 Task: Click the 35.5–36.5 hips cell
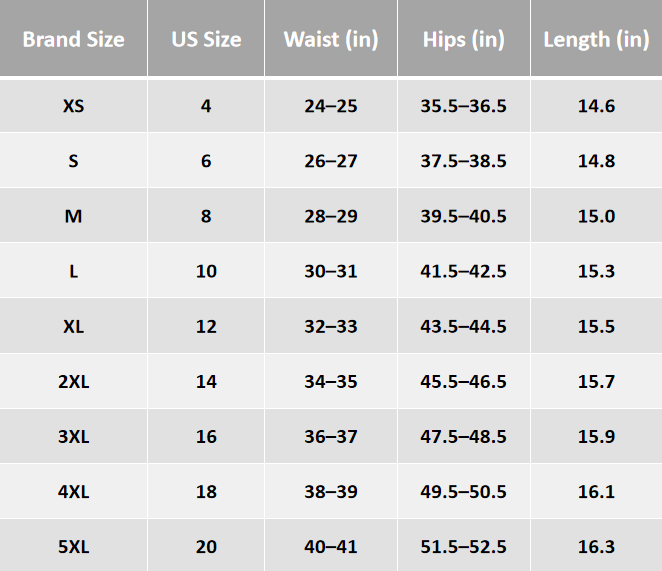[x=464, y=105]
